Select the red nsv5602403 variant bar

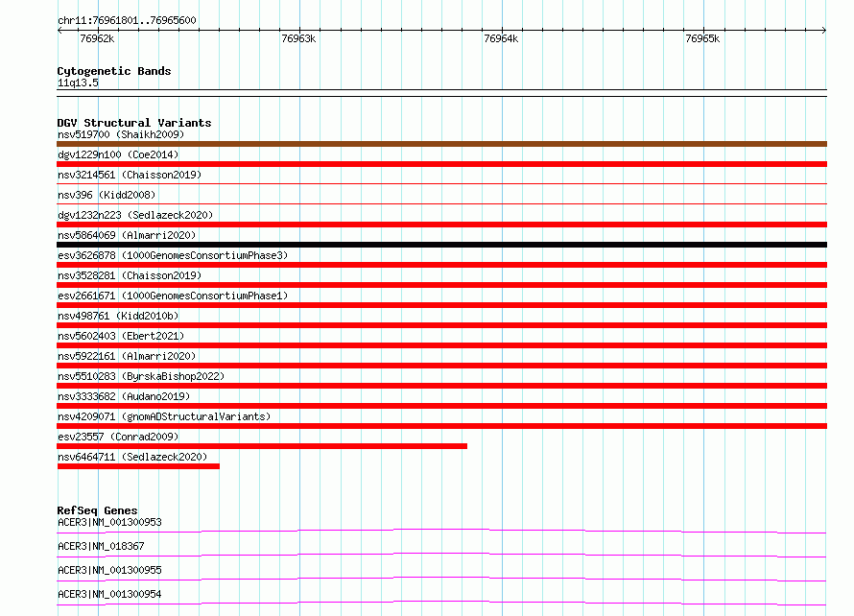[441, 345]
